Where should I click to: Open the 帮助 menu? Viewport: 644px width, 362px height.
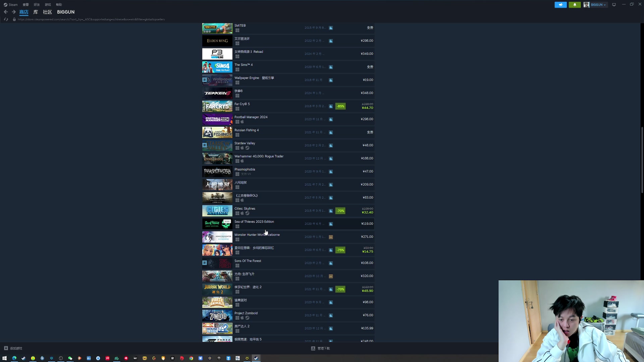[59, 5]
